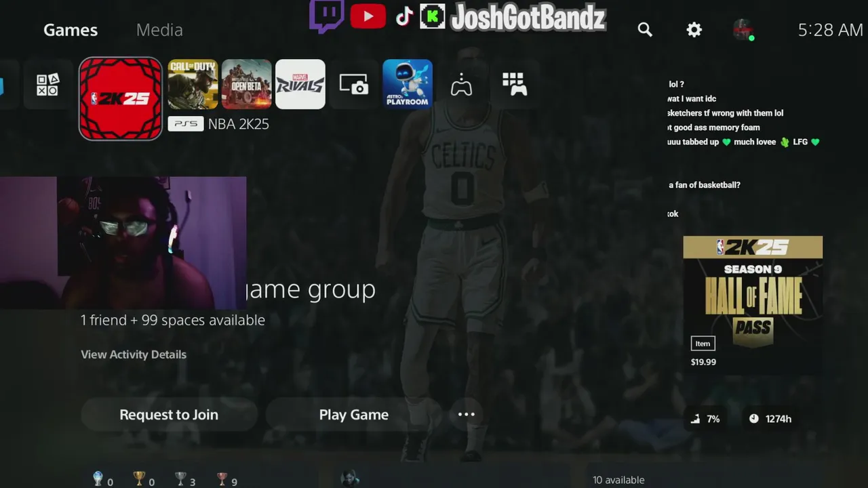Click the 'good ass memory foam' chat message
Screen dimensions: 868x488
pyautogui.click(x=713, y=127)
